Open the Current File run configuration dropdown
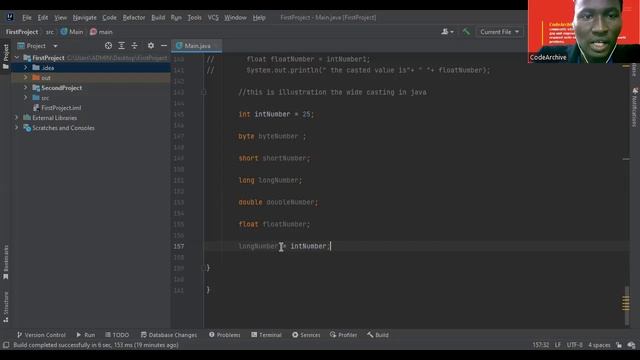 (x=499, y=32)
